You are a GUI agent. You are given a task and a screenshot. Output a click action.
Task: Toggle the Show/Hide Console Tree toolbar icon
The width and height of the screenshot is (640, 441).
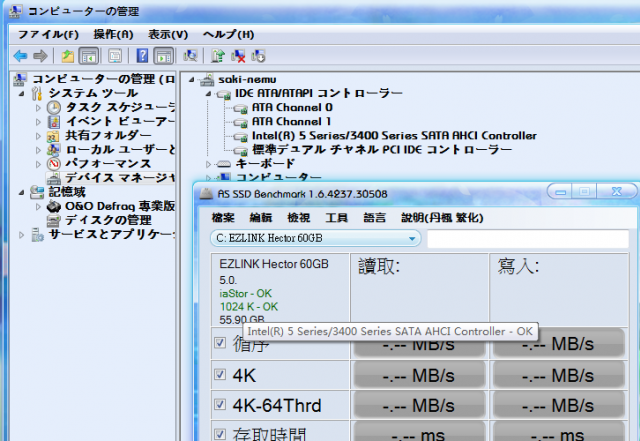coord(89,56)
